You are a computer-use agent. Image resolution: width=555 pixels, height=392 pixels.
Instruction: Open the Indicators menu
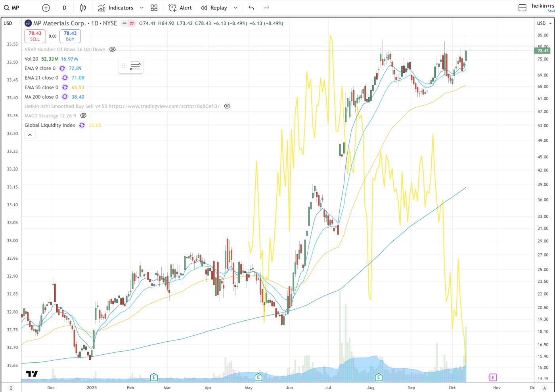116,8
